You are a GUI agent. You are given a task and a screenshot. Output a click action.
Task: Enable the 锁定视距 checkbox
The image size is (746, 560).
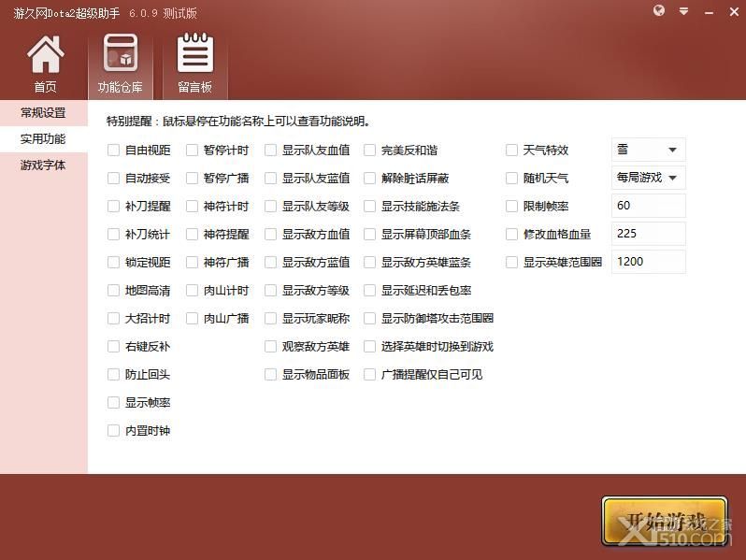[113, 263]
